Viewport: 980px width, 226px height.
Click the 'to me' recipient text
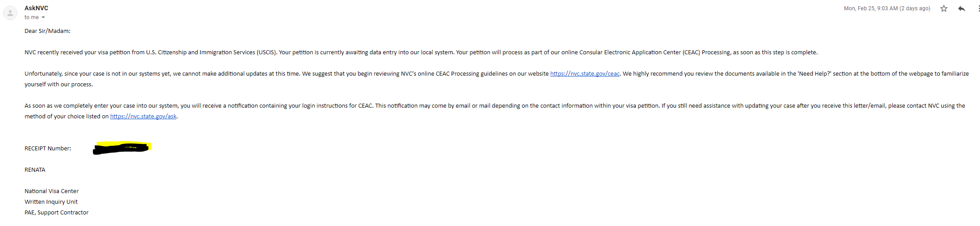pyautogui.click(x=32, y=17)
